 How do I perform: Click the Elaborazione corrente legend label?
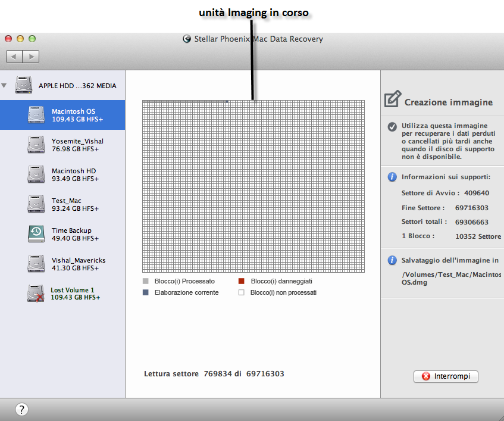tap(186, 292)
